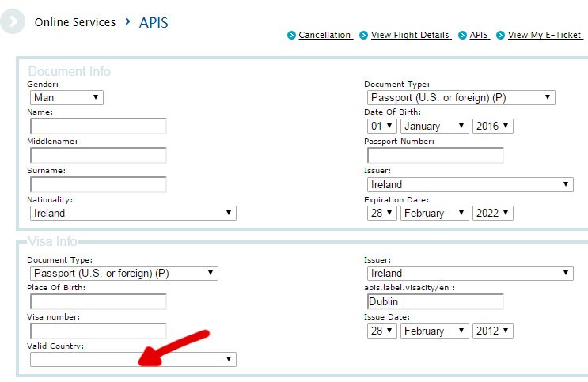This screenshot has height=382, width=588.
Task: Open the Issue Date year dropdown showing 2012
Action: pos(492,331)
